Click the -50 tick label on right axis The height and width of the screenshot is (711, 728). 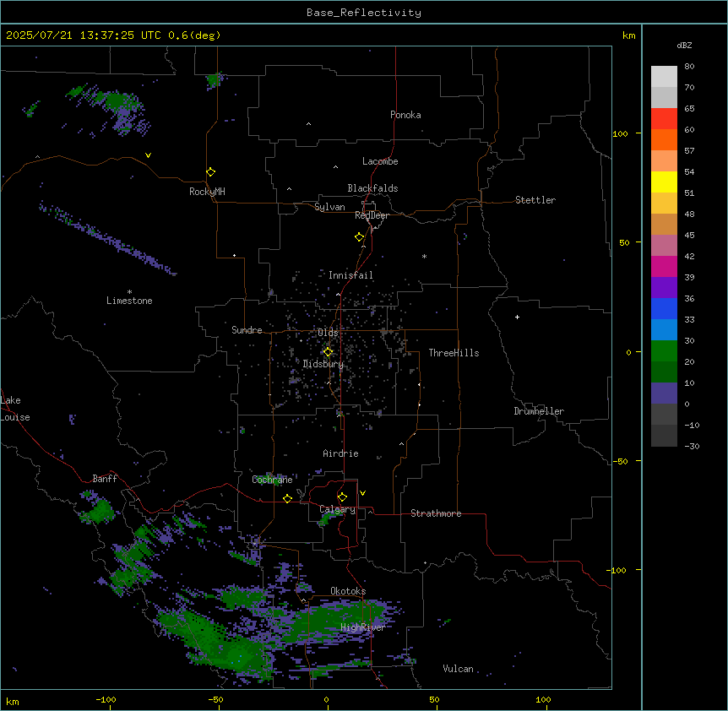(x=620, y=461)
